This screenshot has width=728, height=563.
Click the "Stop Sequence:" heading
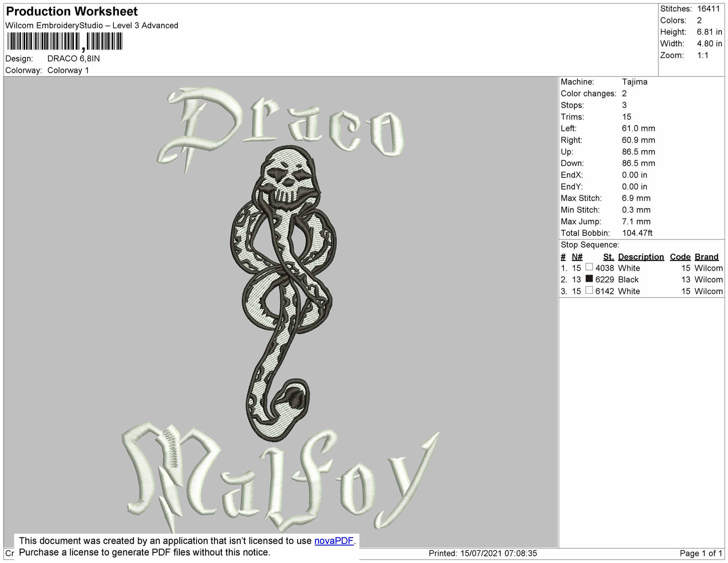[x=590, y=244]
